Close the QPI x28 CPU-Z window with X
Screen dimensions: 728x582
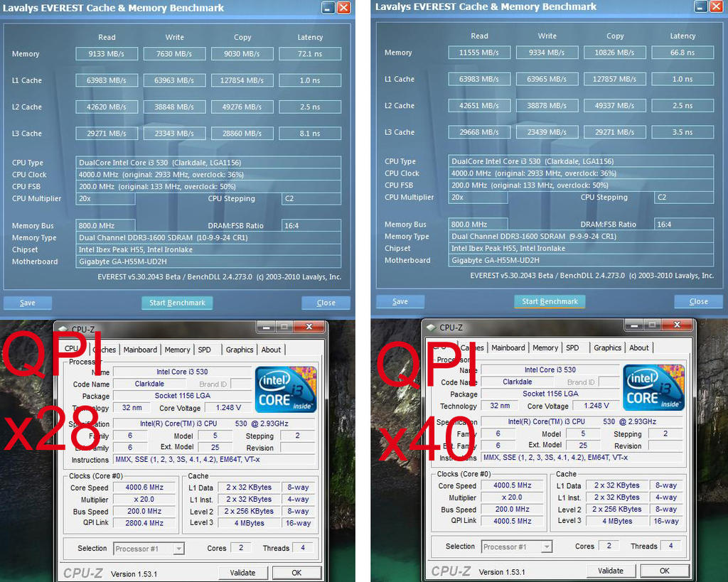pyautogui.click(x=309, y=327)
